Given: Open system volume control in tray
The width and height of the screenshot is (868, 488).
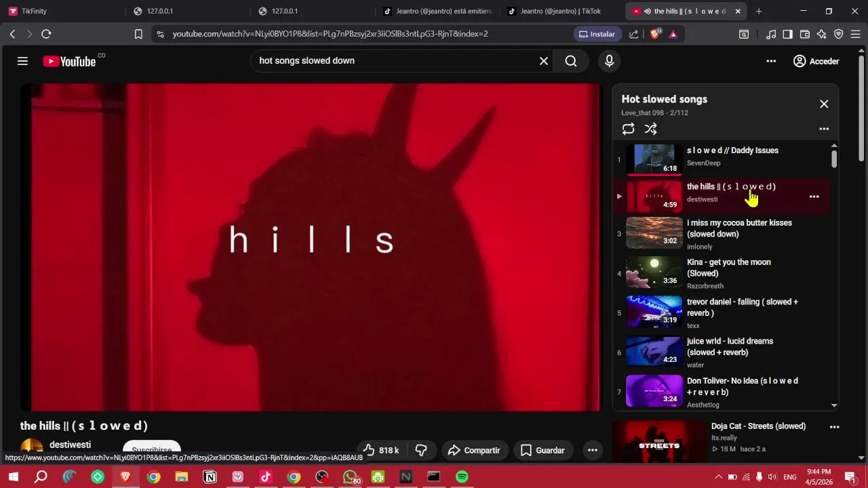Looking at the screenshot, I should click(772, 477).
